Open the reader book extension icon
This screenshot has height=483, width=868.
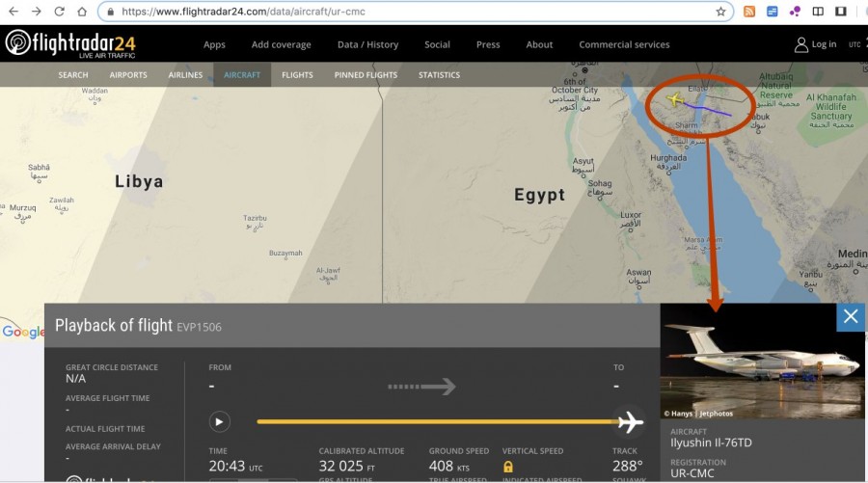[x=818, y=12]
